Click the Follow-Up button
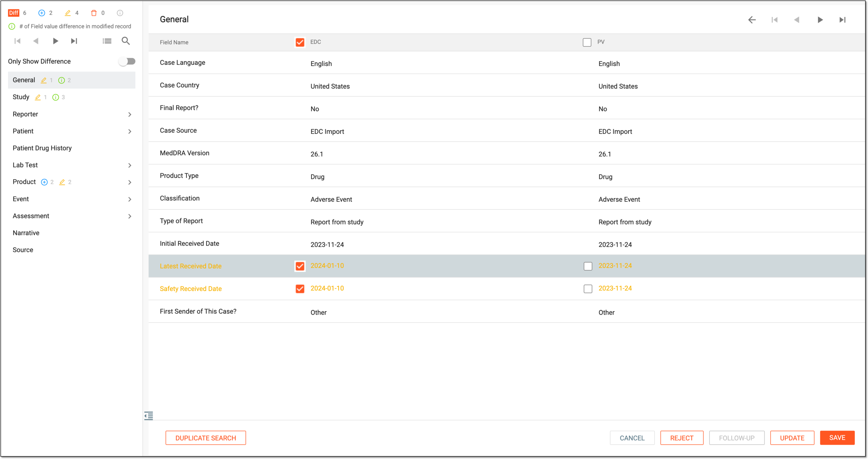868x459 pixels. [x=737, y=438]
